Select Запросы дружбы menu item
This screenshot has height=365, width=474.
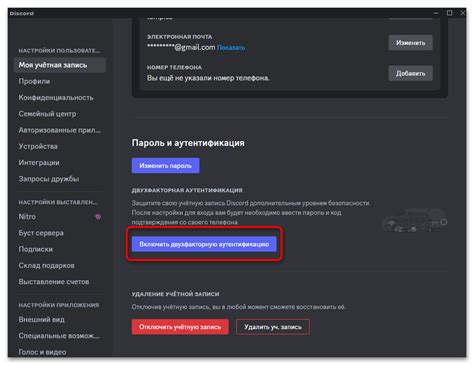click(x=49, y=179)
